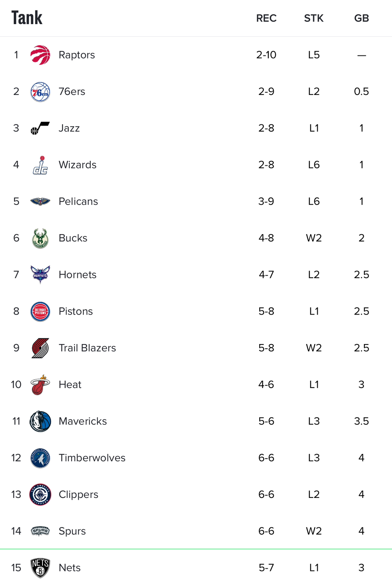Open the Timberwolves team name link
This screenshot has height=584, width=392.
tap(92, 458)
